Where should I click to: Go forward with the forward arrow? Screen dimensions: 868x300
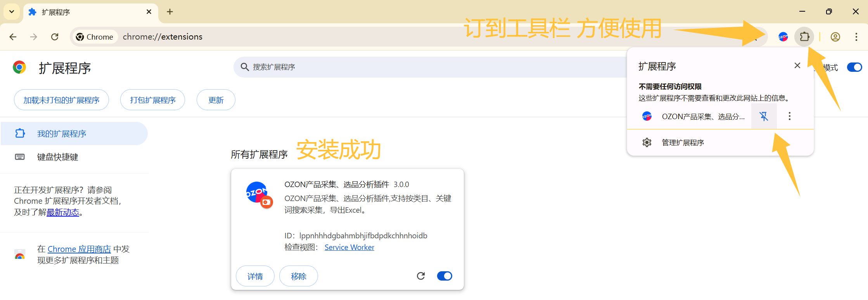[x=34, y=37]
